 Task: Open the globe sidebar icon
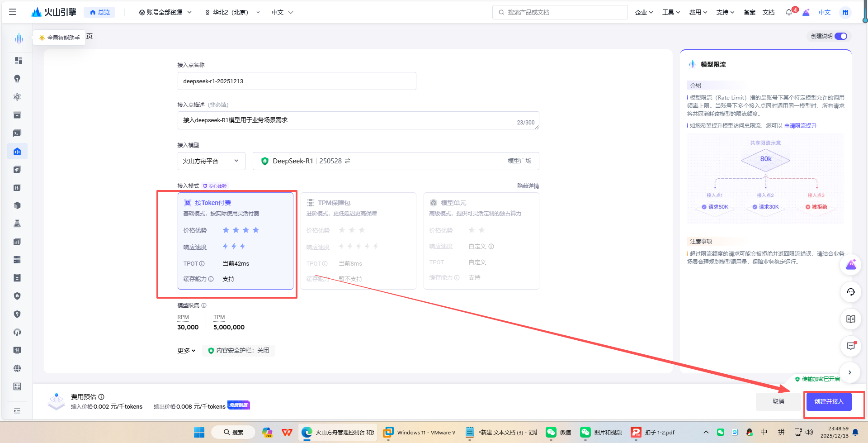pos(17,368)
